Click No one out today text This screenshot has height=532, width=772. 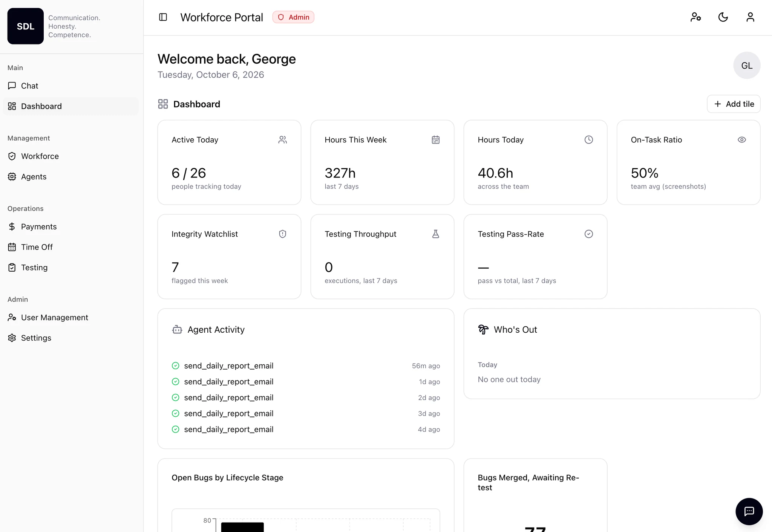[x=509, y=379]
